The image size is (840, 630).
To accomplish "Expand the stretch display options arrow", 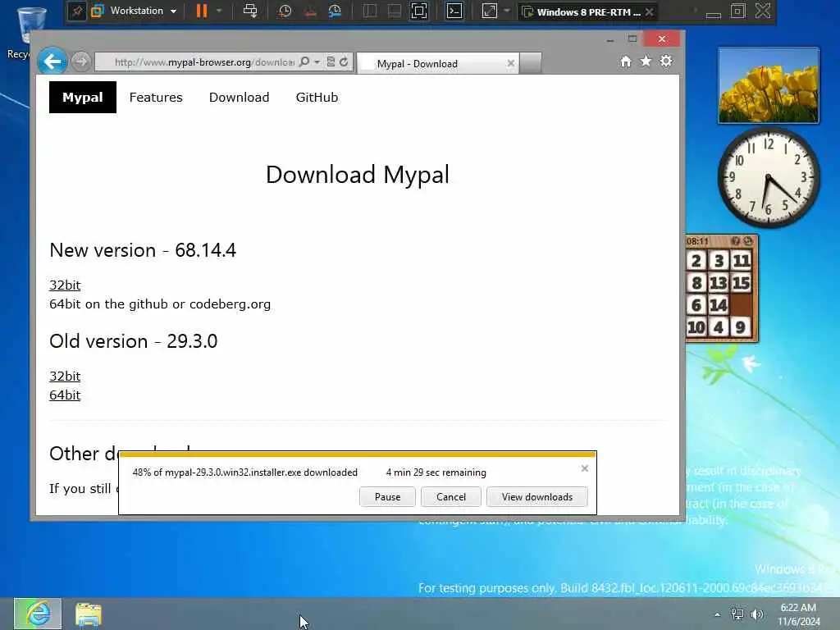I will (506, 11).
